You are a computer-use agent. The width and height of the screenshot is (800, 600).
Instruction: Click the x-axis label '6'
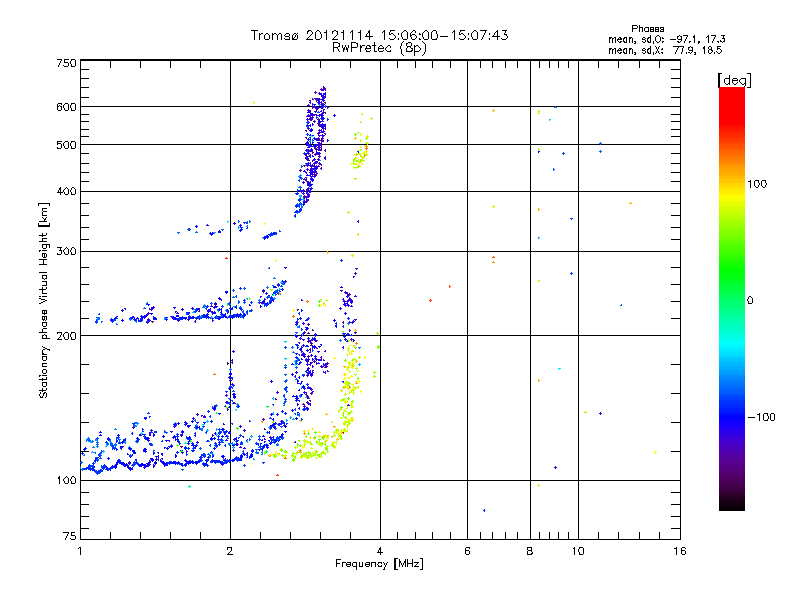pos(467,551)
